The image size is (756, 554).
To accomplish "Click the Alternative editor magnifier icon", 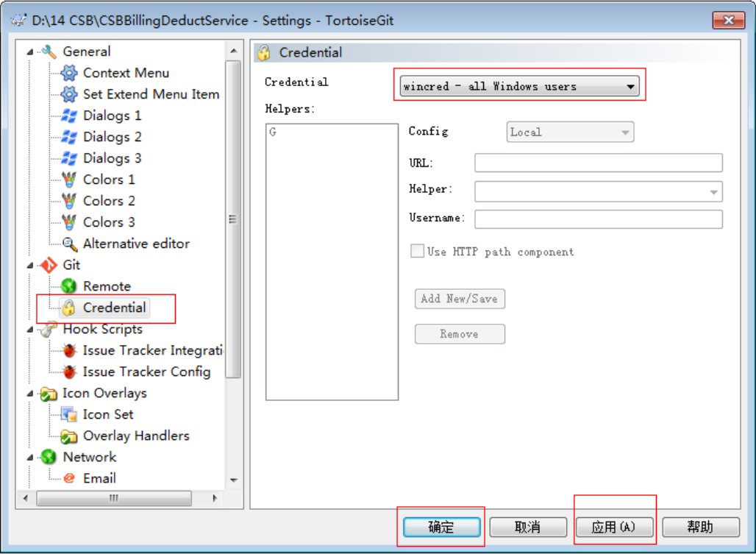I will pos(70,244).
